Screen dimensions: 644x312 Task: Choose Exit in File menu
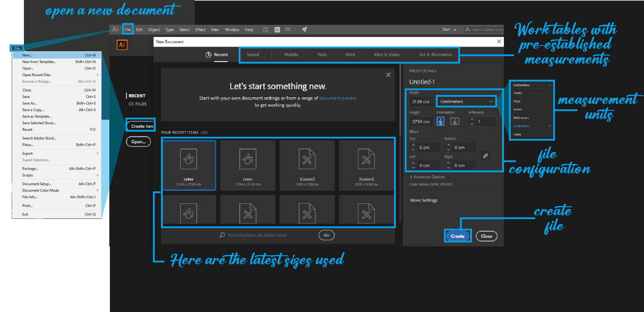click(57, 214)
